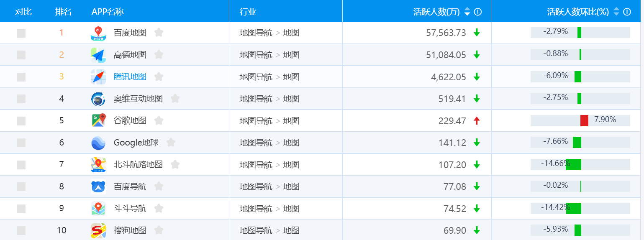Check the 对比 box for 百度地图
644x240 pixels.
click(x=21, y=33)
